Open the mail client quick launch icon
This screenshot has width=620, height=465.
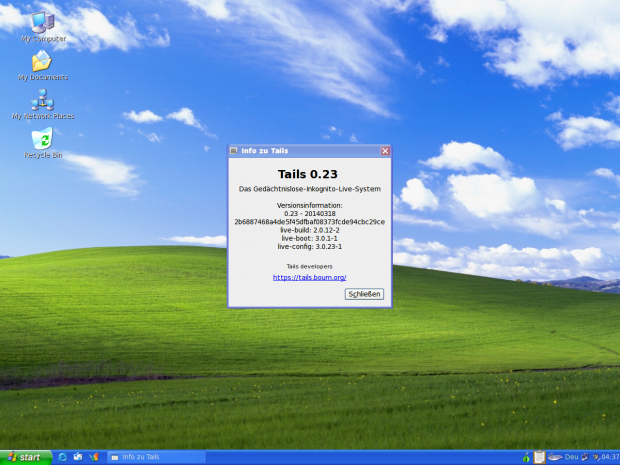click(x=78, y=457)
